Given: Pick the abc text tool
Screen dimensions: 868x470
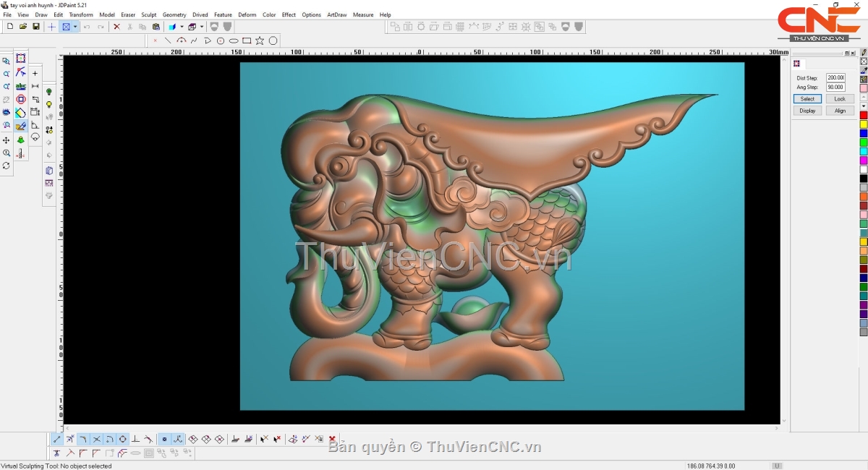Looking at the screenshot, I should point(21,86).
